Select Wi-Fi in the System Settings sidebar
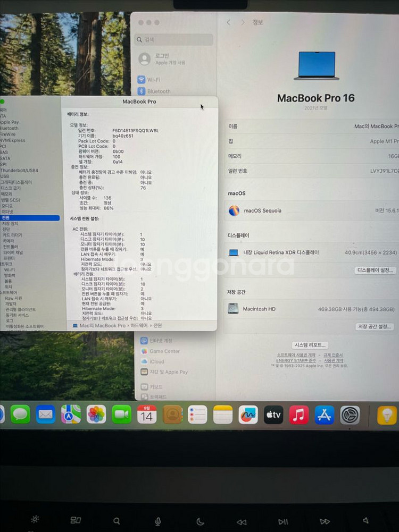 (x=149, y=80)
